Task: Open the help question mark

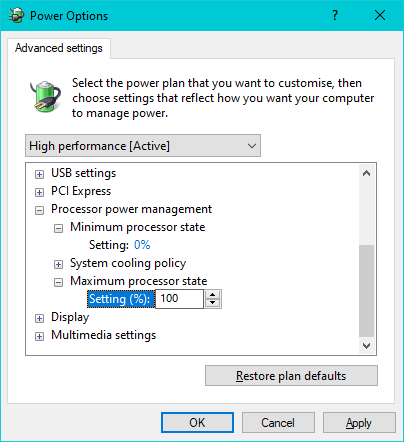Action: (335, 15)
